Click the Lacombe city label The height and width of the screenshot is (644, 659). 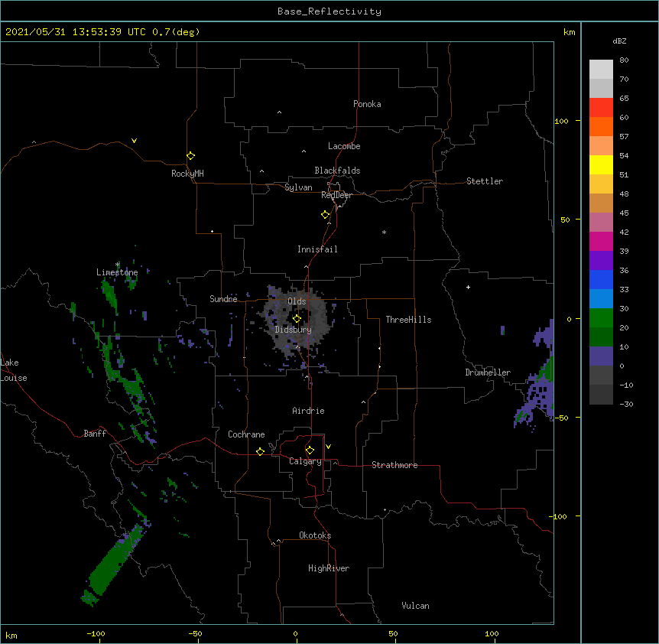(x=344, y=146)
